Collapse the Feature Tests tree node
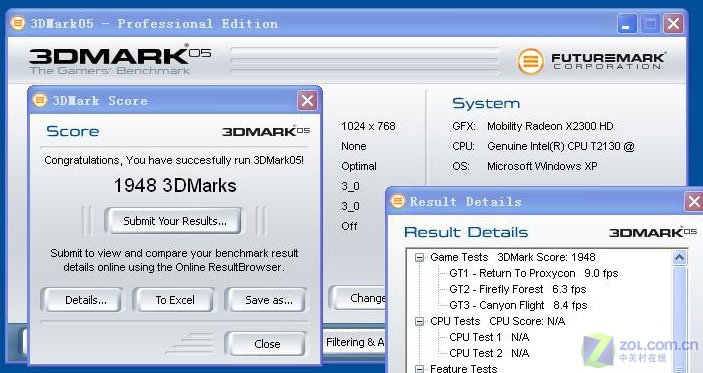The width and height of the screenshot is (703, 373). [420, 369]
